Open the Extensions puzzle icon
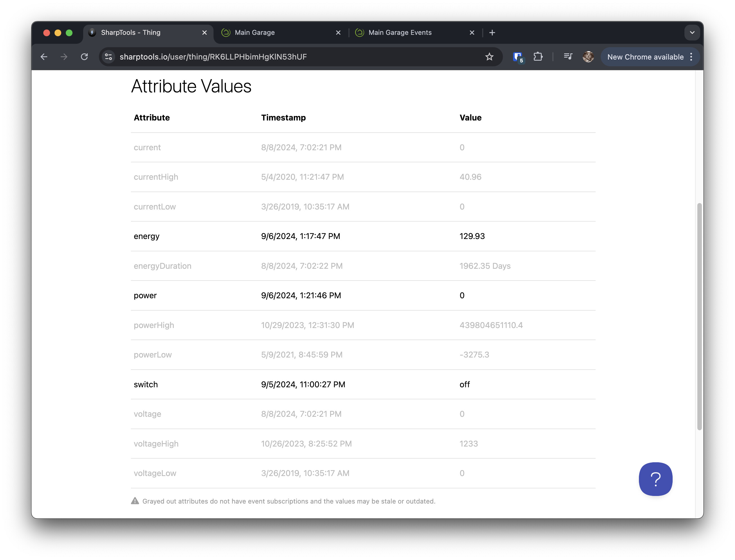Viewport: 735px width, 560px height. point(537,57)
